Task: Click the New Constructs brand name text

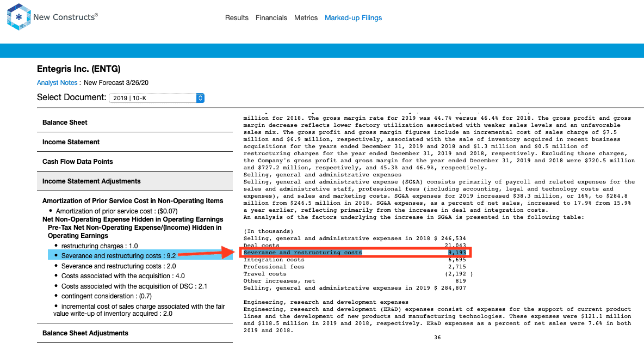Action: (65, 17)
